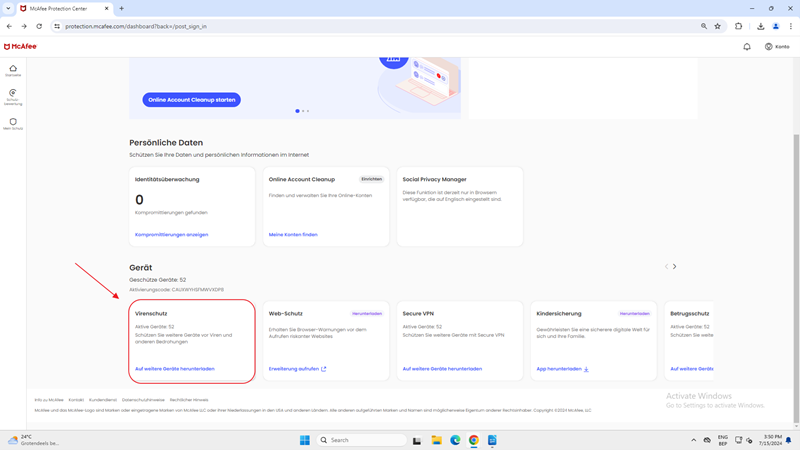Screen dimensions: 800x450
Task: Open Kontakt footer link
Action: pyautogui.click(x=76, y=400)
